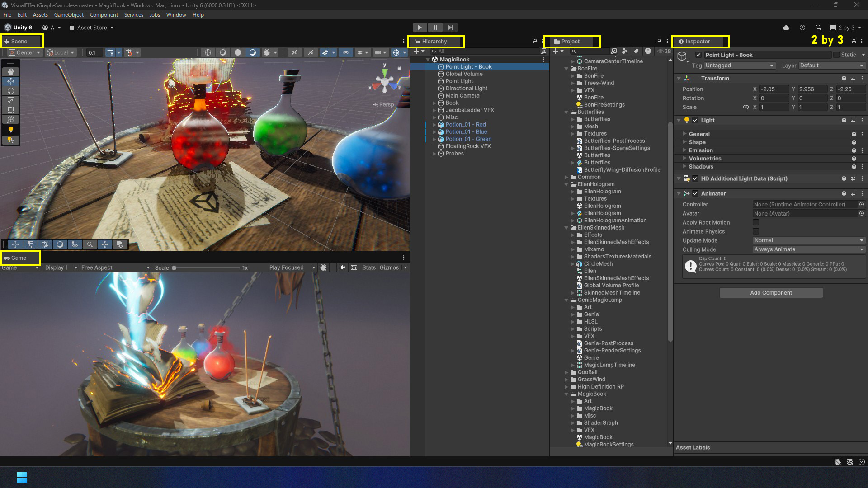Click the Stats button in Game view
The image size is (868, 488).
tap(369, 267)
